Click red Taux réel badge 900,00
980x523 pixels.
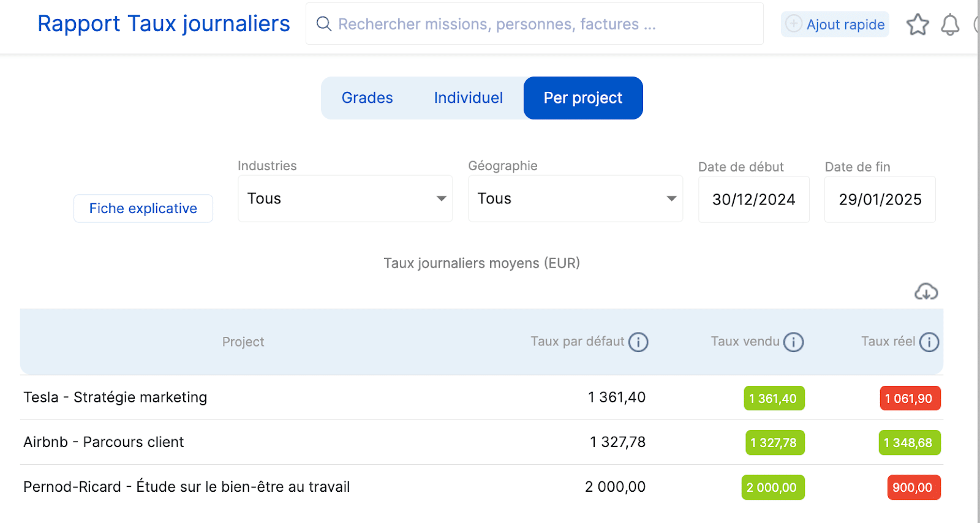[x=914, y=487]
